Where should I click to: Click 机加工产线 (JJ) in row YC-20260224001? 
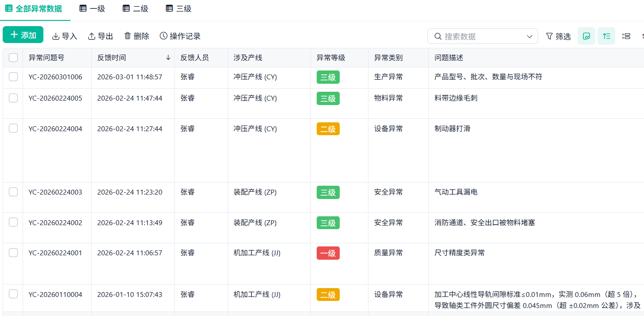[x=257, y=253]
